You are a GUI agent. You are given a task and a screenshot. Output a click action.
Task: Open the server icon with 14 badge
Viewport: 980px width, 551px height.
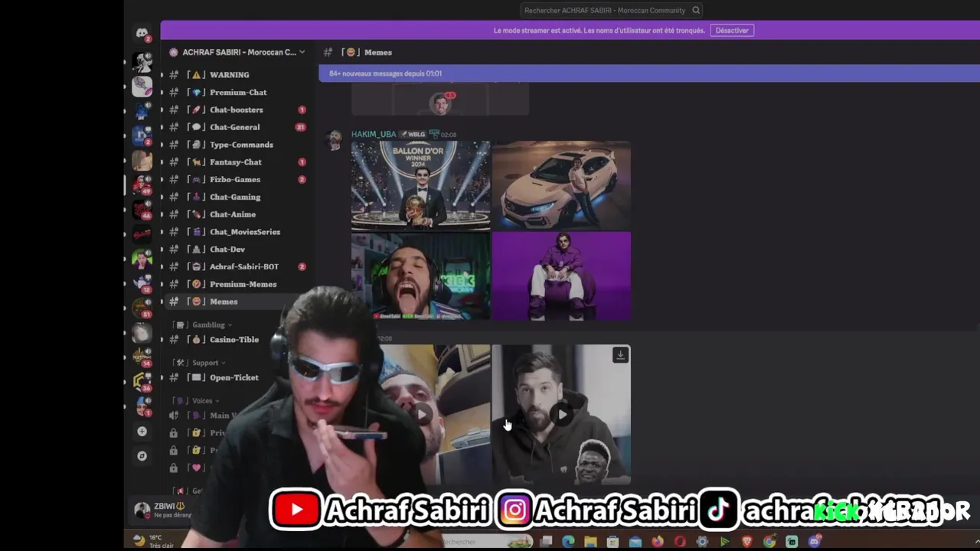click(142, 357)
